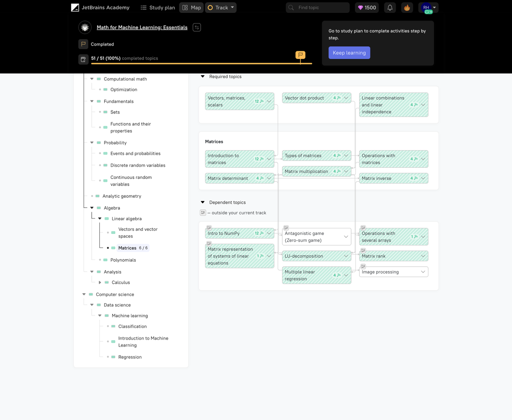Click the outside-track icon on Matrix rank
The height and width of the screenshot is (420, 512).
(x=363, y=251)
